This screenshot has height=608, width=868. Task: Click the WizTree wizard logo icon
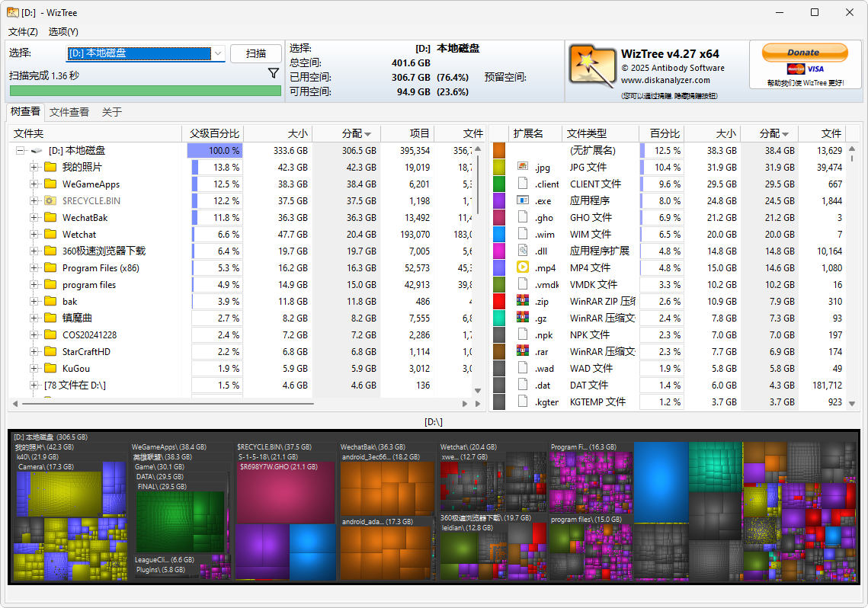(592, 69)
